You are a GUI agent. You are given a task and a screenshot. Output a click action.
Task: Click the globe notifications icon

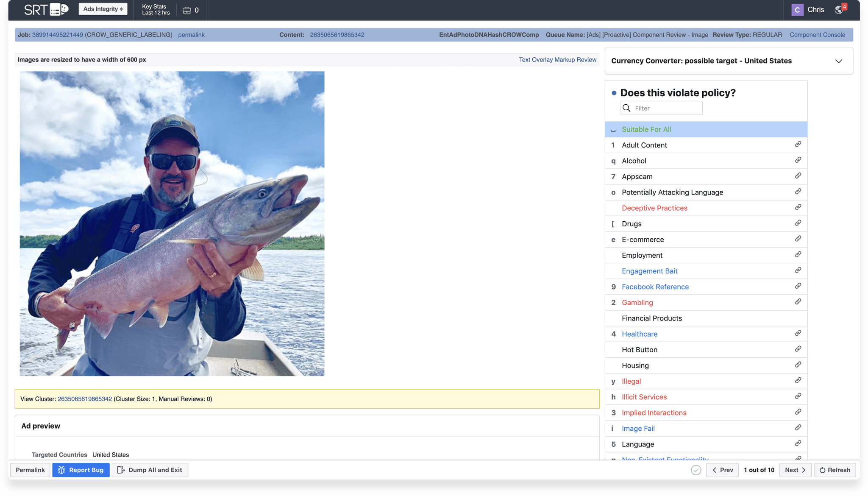839,10
